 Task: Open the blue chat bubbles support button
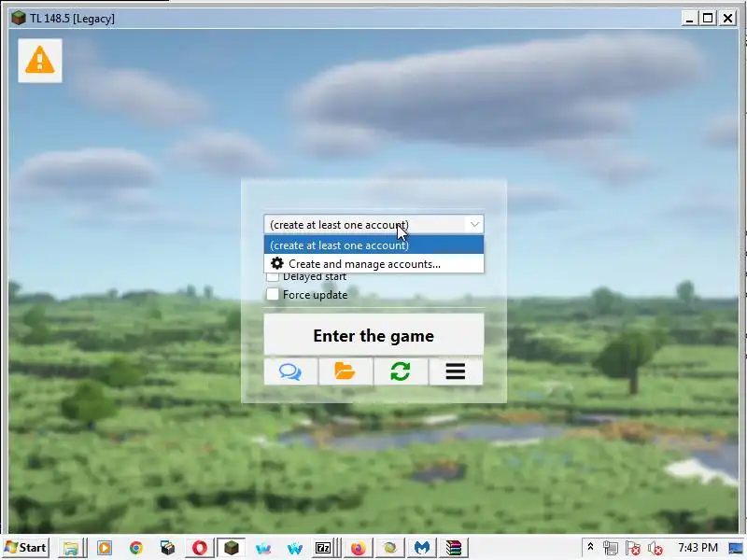tap(290, 371)
